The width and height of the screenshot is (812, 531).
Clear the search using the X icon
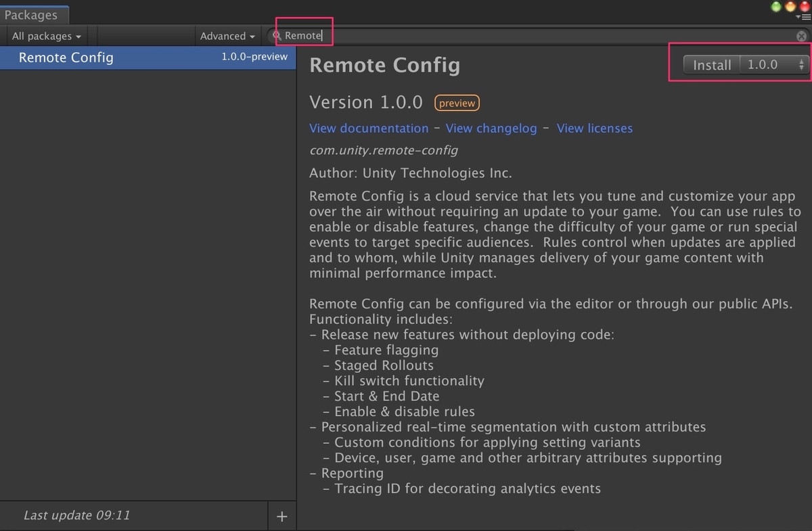(801, 36)
